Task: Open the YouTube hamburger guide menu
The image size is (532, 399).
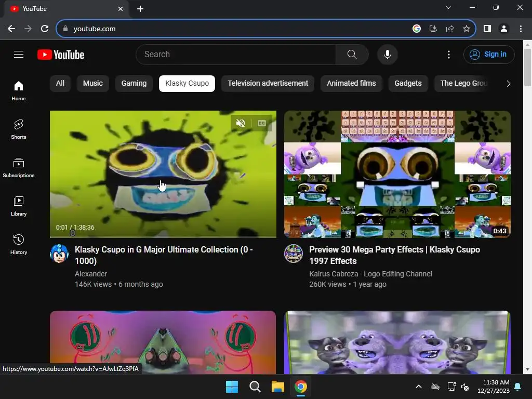Action: pos(19,54)
